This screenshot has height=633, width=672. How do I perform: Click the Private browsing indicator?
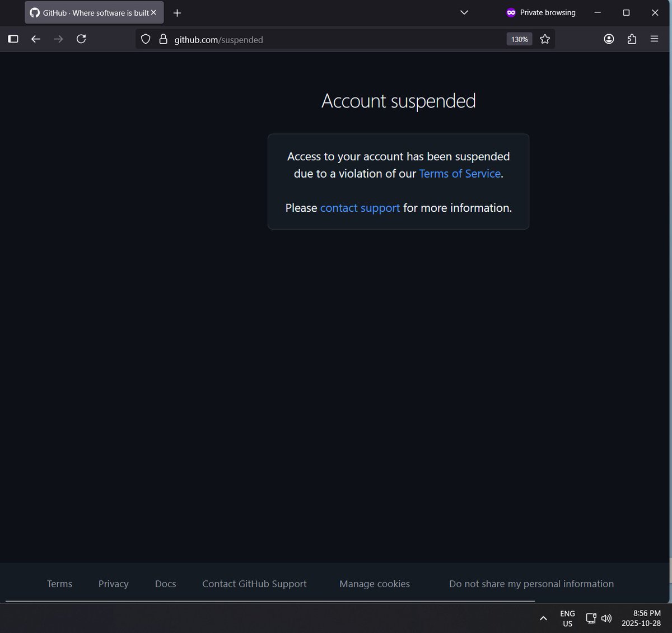point(541,12)
